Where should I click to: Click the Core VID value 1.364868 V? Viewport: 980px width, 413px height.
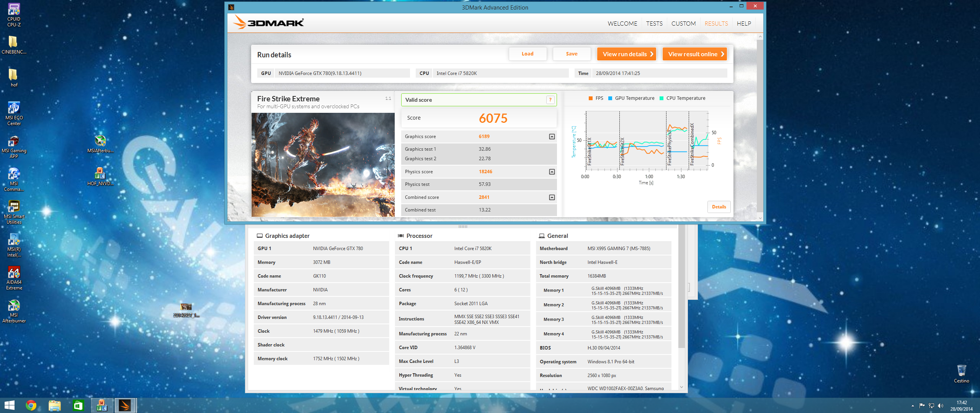[465, 348]
